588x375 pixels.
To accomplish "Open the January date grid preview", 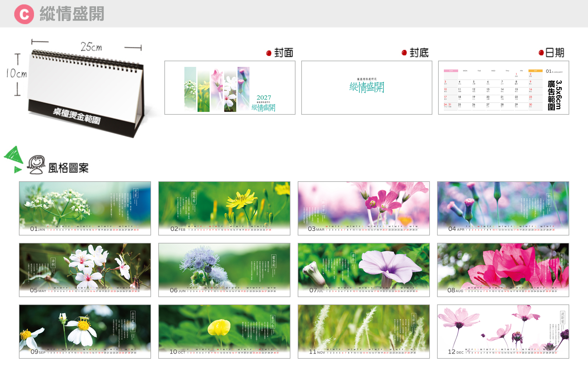I will (x=503, y=88).
